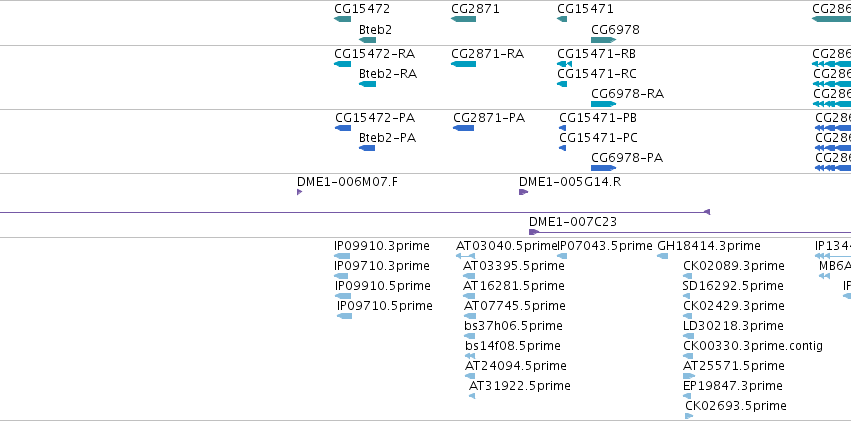Select the CG15472-PA protein feature
Screen dimensions: 851x421
click(x=343, y=128)
